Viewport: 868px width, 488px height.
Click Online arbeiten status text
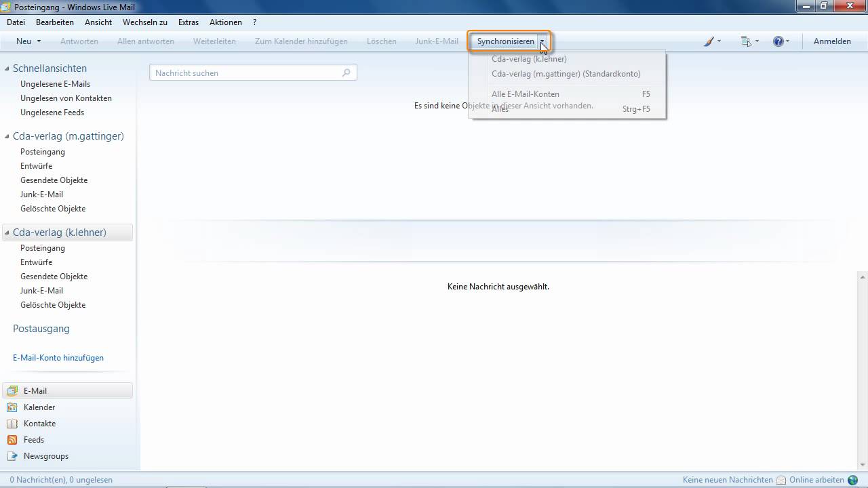[816, 480]
